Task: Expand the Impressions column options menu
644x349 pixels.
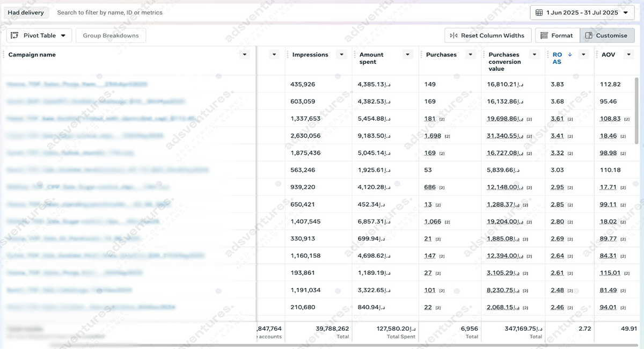Action: click(x=341, y=55)
